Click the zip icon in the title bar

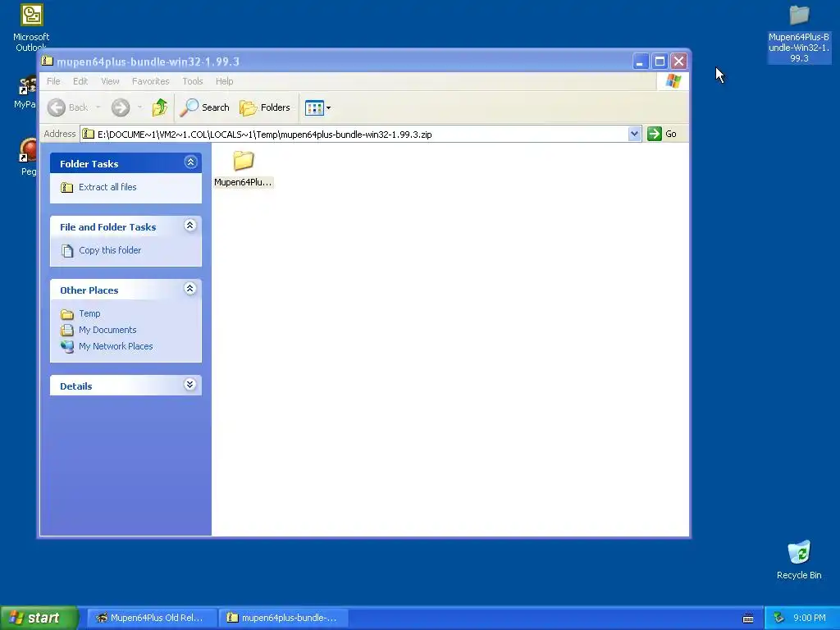pyautogui.click(x=47, y=61)
